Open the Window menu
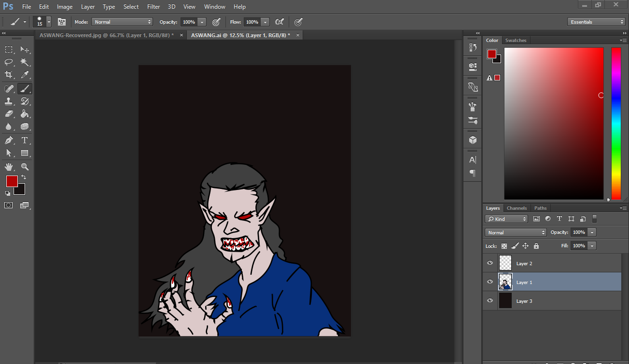 coord(215,7)
